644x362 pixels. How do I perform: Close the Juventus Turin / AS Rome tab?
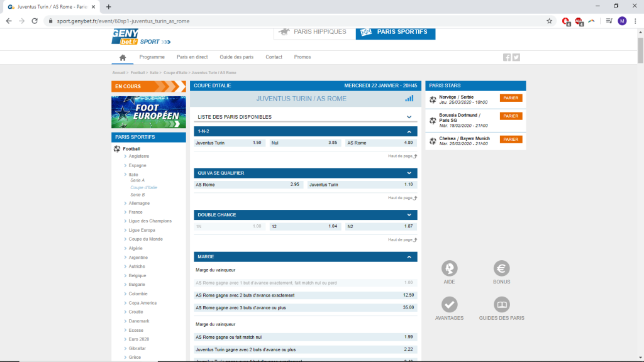coord(93,7)
